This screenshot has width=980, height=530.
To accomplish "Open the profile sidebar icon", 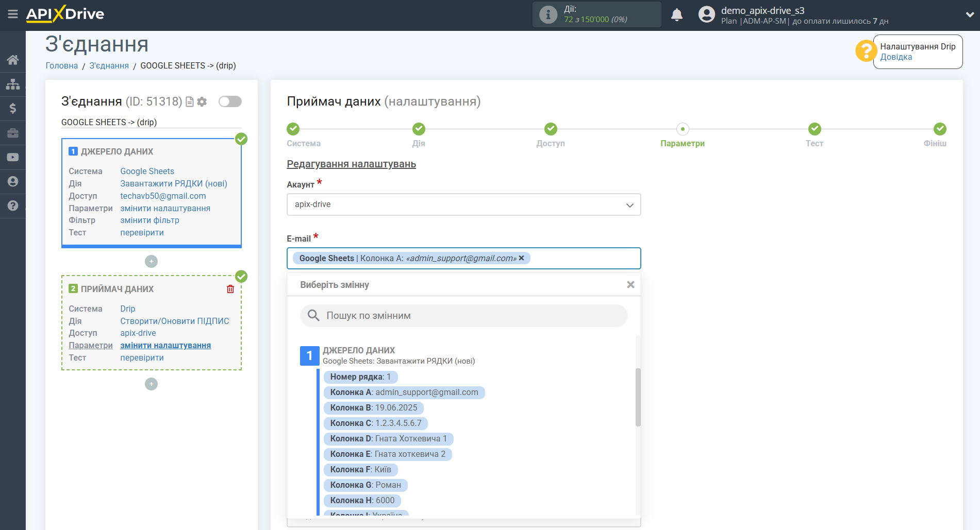I will click(13, 181).
